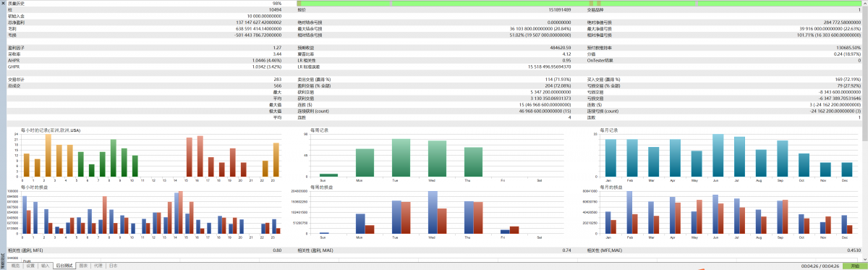This screenshot has height=270, width=868.
Task: Click Sharpe ratio value 4.12
Action: point(567,54)
